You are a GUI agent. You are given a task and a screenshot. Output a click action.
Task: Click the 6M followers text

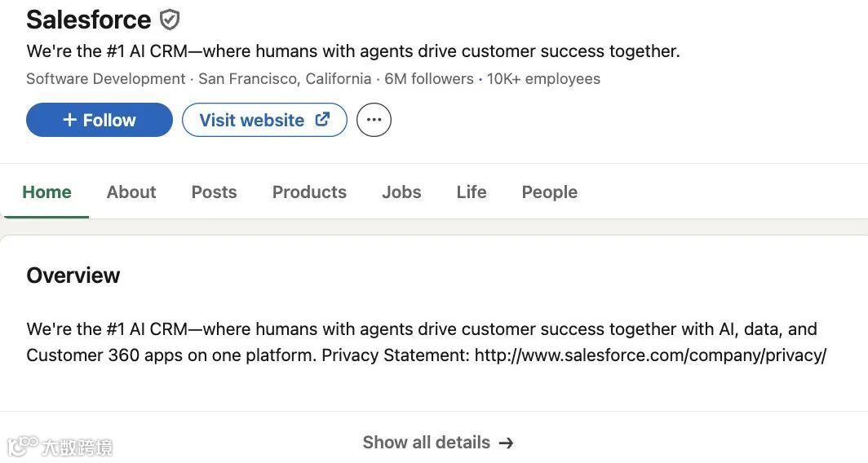429,79
